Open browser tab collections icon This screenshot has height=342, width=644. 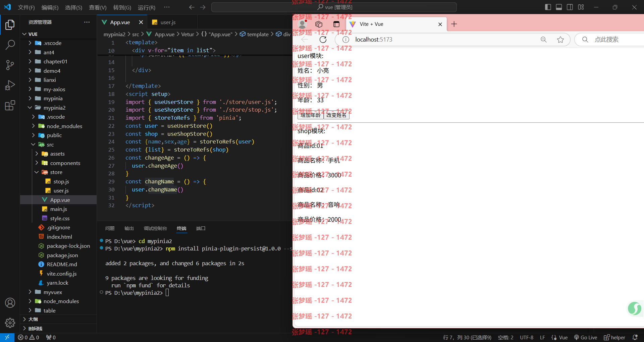[319, 24]
